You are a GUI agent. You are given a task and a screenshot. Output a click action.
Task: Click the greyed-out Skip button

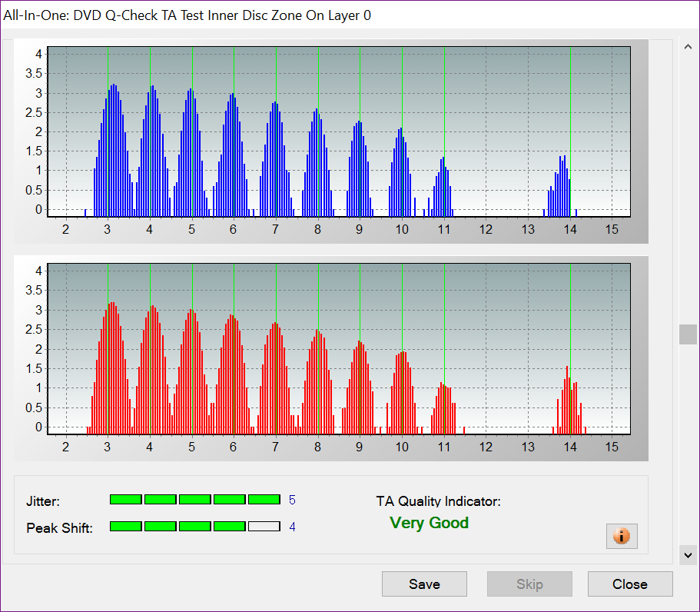tap(529, 584)
